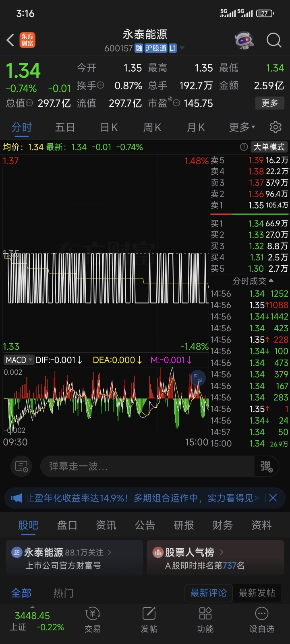Viewport: 290px width, 644px height.
Task: Select the 资讯 tab
Action: click(x=106, y=525)
